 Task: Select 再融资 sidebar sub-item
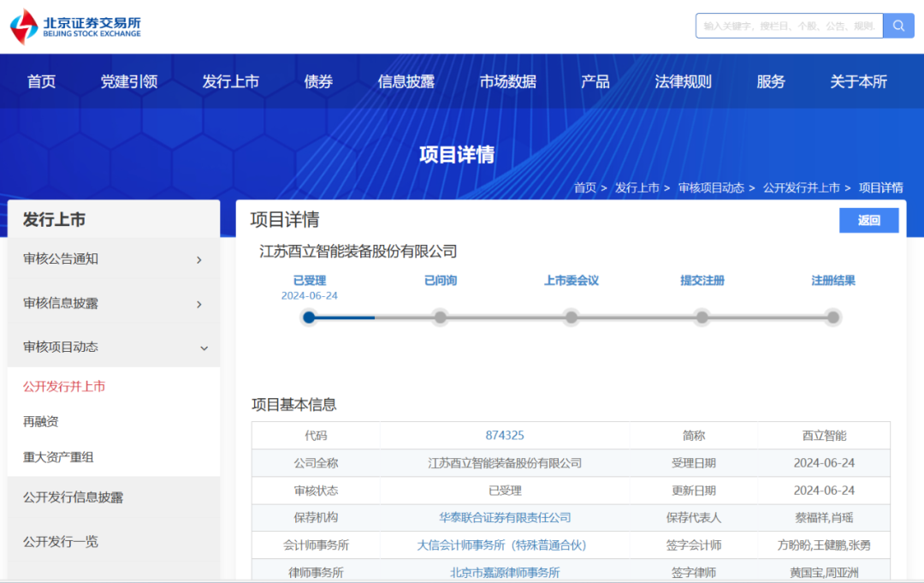tap(41, 421)
